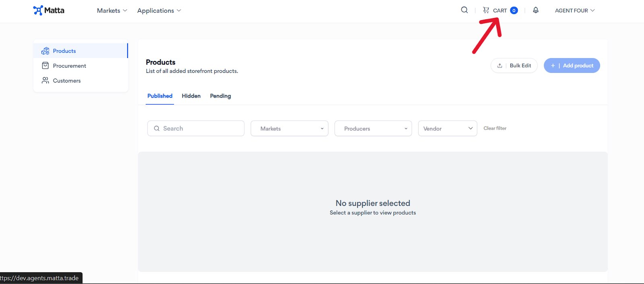Open the Vendor filter dropdown

click(x=448, y=129)
